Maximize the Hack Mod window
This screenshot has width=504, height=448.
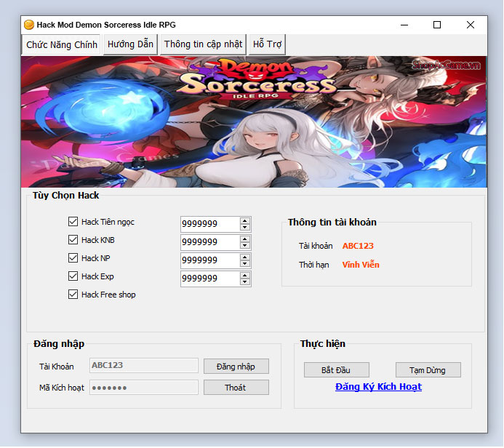437,25
